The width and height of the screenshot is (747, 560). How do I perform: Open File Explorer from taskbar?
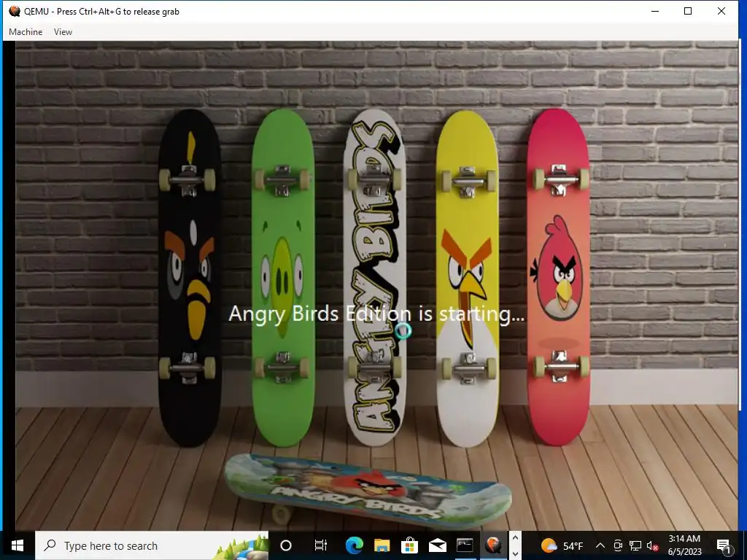(x=382, y=545)
